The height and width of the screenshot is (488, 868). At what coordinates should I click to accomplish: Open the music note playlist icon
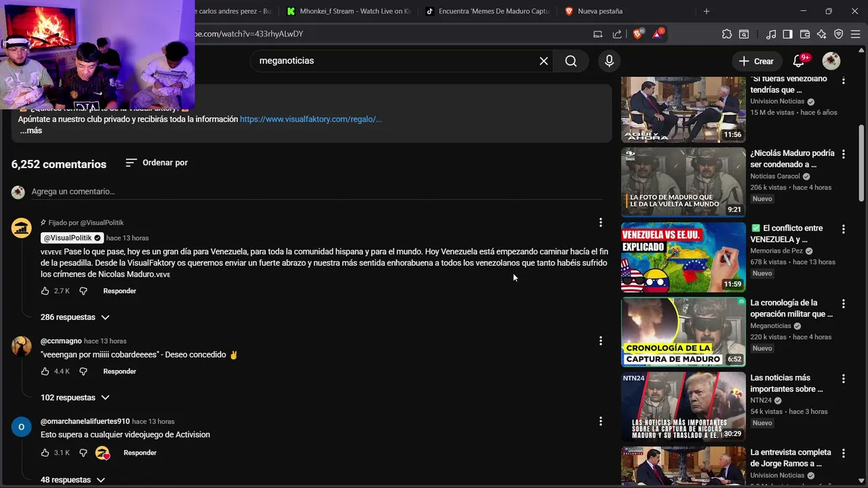pos(771,34)
